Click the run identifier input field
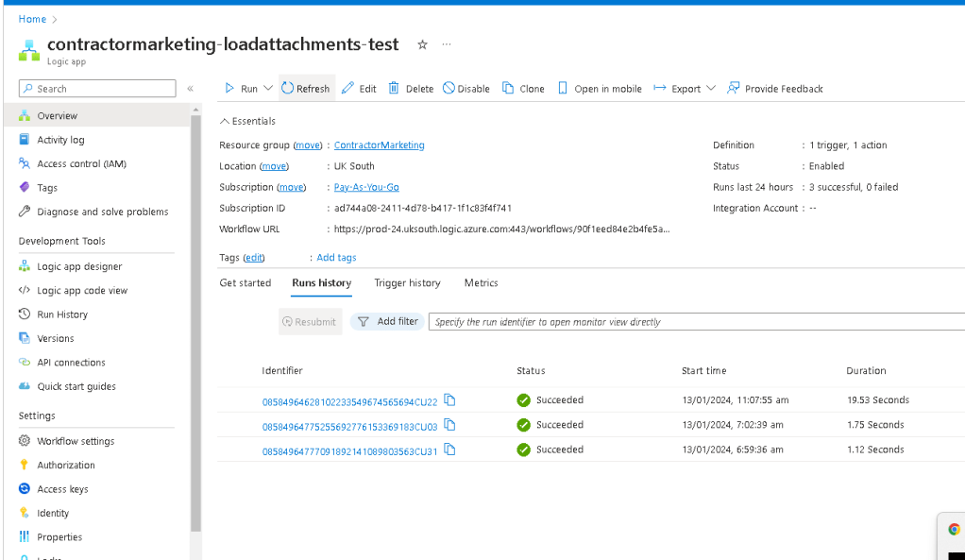Viewport: 965px width, 560px height. coord(696,321)
